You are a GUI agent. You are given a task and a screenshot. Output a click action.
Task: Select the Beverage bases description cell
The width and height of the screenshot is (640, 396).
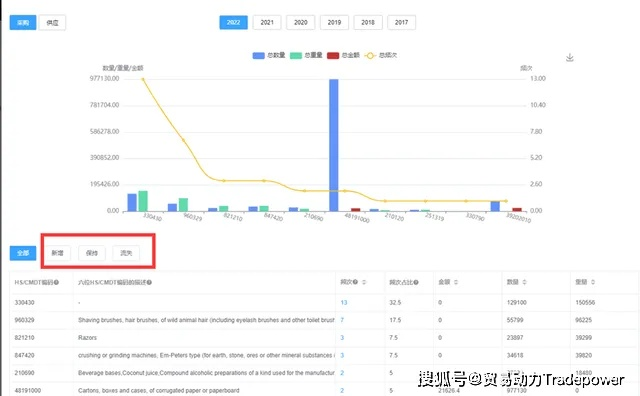(x=206, y=373)
